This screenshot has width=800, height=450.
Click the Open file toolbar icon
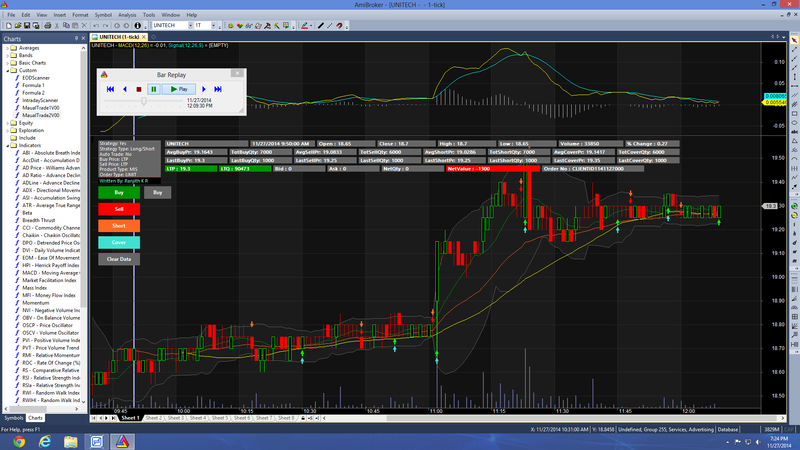pos(18,26)
